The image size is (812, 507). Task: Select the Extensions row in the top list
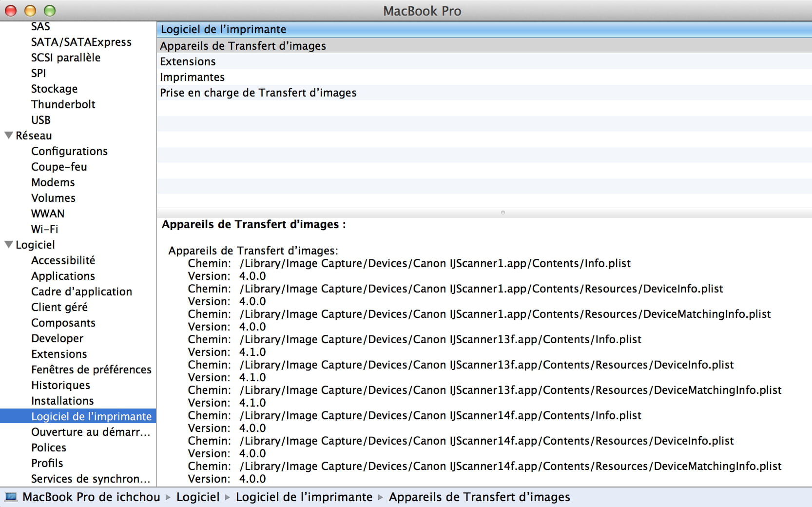(188, 61)
